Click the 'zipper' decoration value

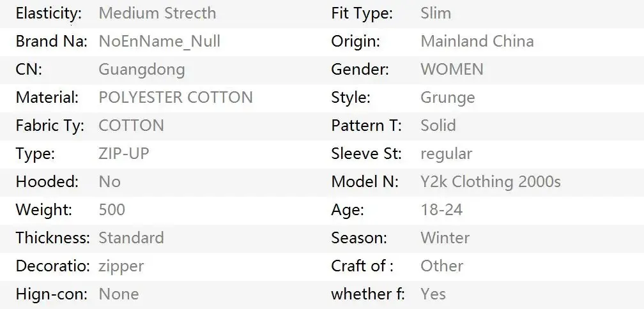tap(121, 266)
